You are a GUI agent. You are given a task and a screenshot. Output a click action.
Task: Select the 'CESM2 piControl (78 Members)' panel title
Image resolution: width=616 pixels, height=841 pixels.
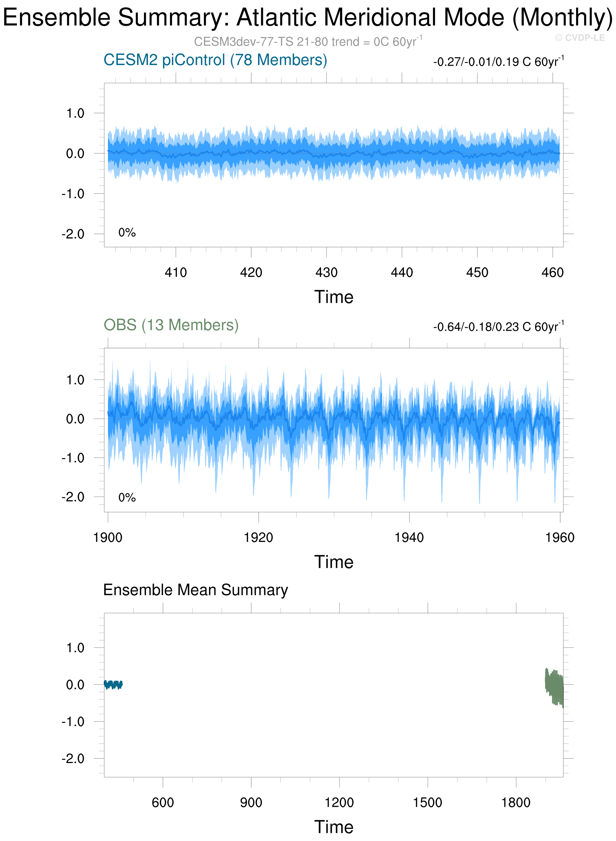215,60
